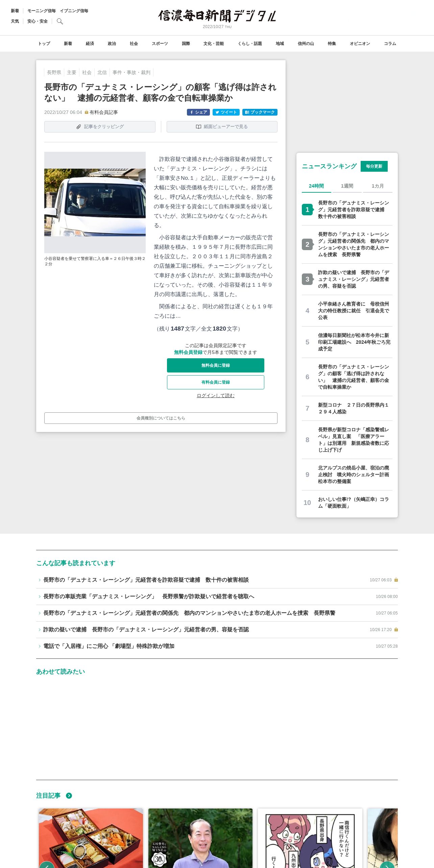Image resolution: width=434 pixels, height=868 pixels.
Task: Click the 主要 breadcrumb tag
Action: tap(72, 72)
